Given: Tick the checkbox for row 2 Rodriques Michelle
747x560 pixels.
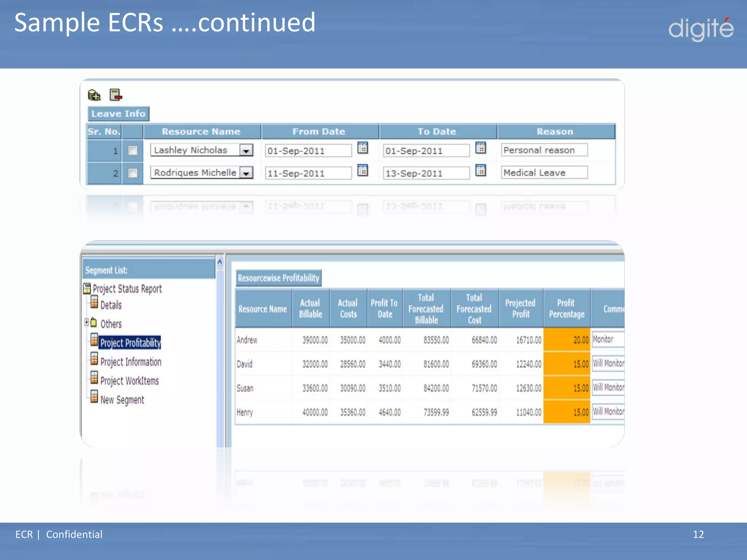Looking at the screenshot, I should (x=133, y=173).
